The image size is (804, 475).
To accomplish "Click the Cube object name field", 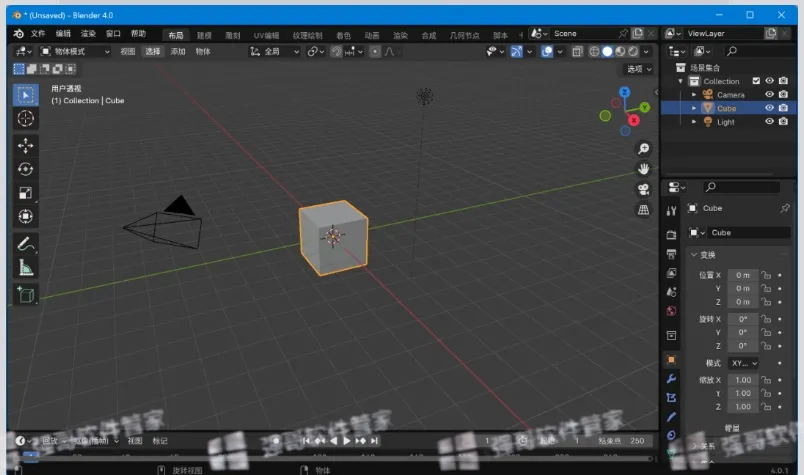I will (747, 233).
